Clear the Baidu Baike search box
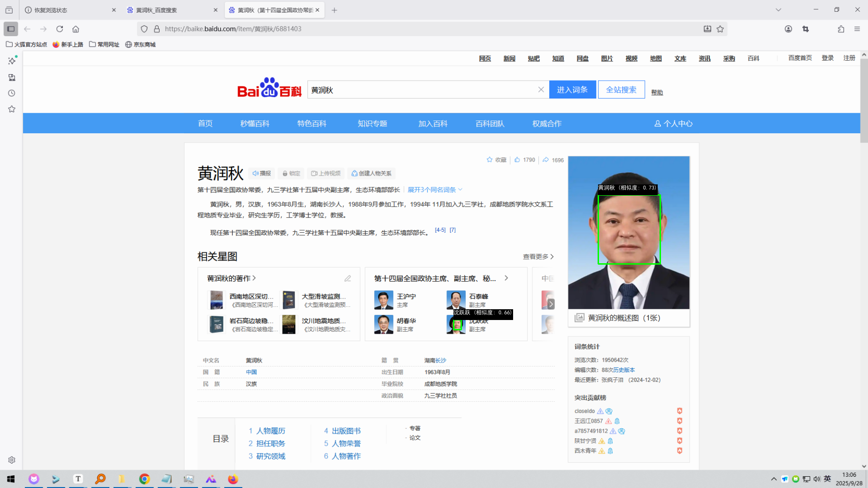 point(541,90)
